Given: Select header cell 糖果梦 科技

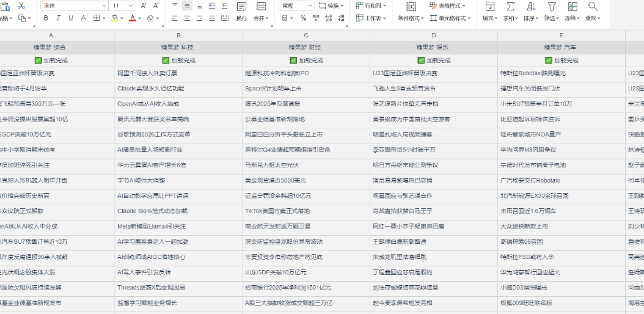Looking at the screenshot, I should (178, 47).
